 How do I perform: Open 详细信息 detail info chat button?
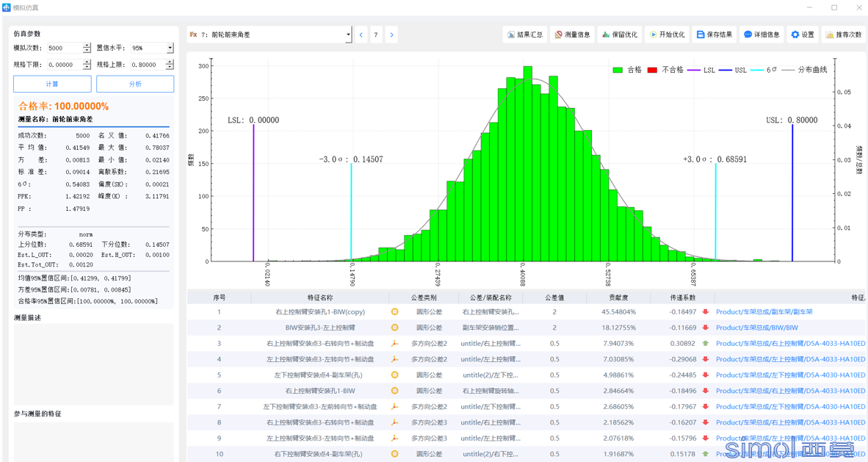point(762,35)
